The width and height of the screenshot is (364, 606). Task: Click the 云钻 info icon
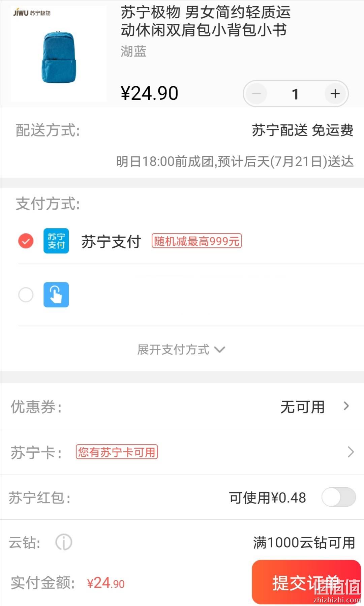(64, 542)
